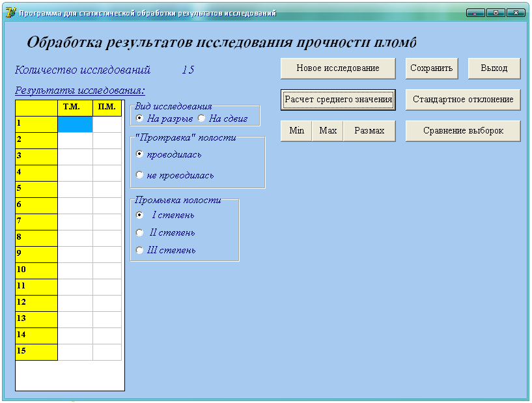
Task: Click the highlighted Т.М. cell in row 1
Action: tap(76, 124)
